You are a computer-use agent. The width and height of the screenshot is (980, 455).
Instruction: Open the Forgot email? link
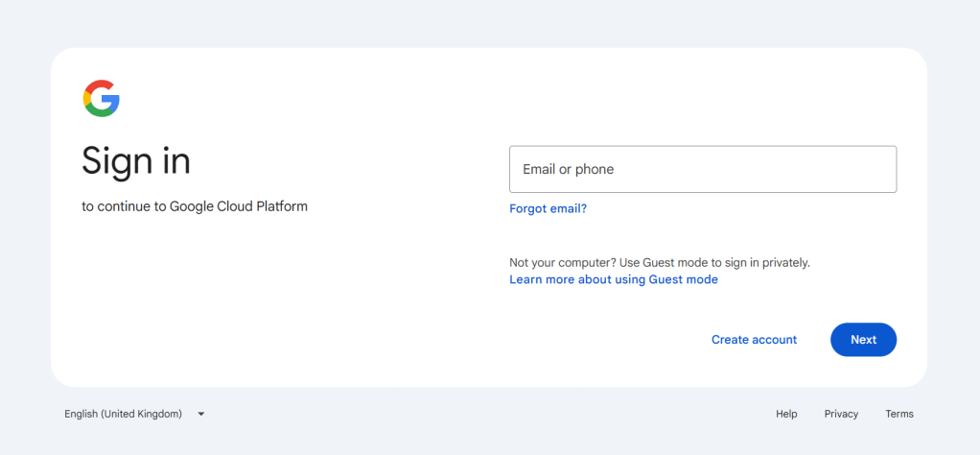[548, 208]
